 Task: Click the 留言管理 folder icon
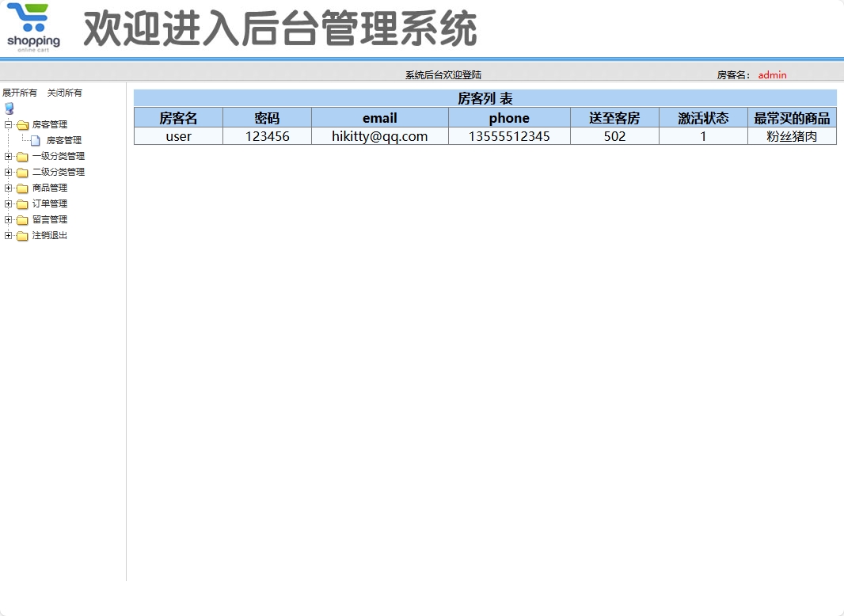coord(22,219)
